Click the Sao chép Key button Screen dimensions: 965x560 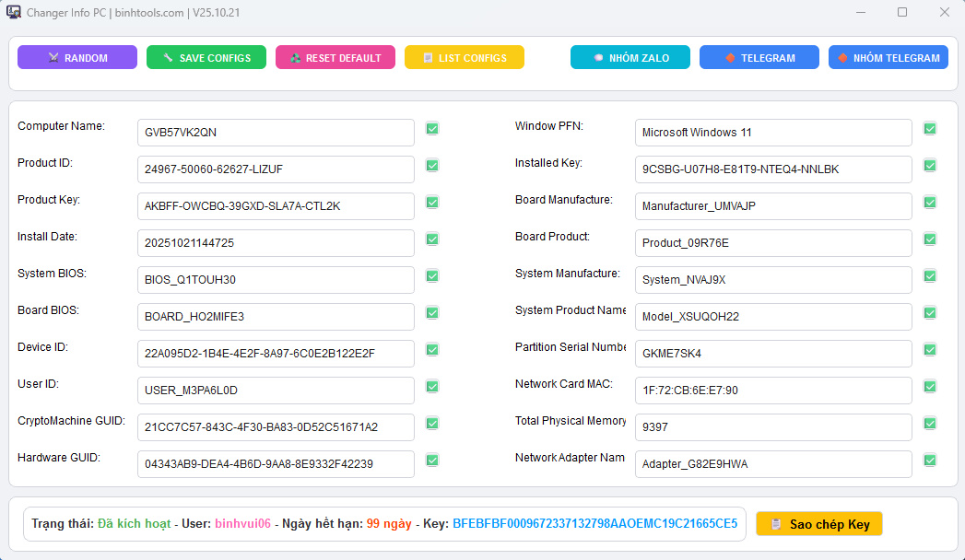819,524
